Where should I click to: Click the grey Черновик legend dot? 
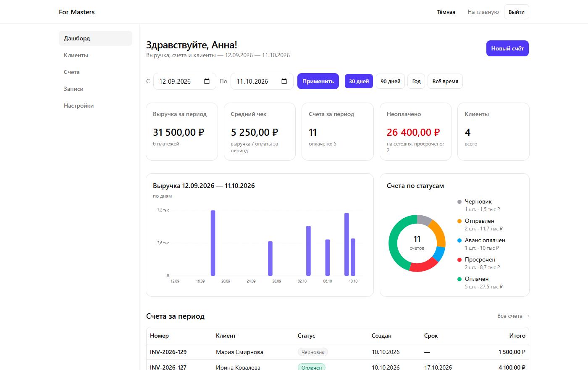pos(459,202)
